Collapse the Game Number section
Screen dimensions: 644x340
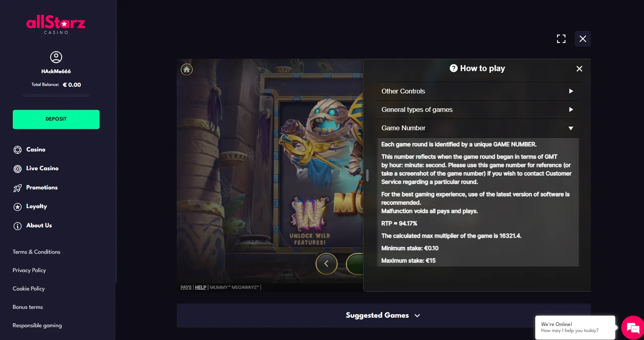(x=478, y=128)
